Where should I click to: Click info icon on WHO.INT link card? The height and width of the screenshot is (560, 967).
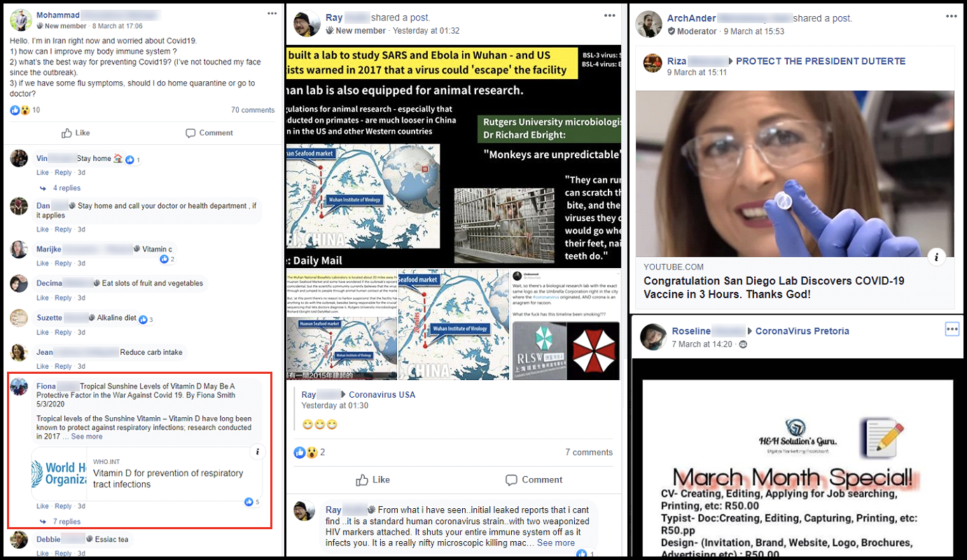point(258,452)
